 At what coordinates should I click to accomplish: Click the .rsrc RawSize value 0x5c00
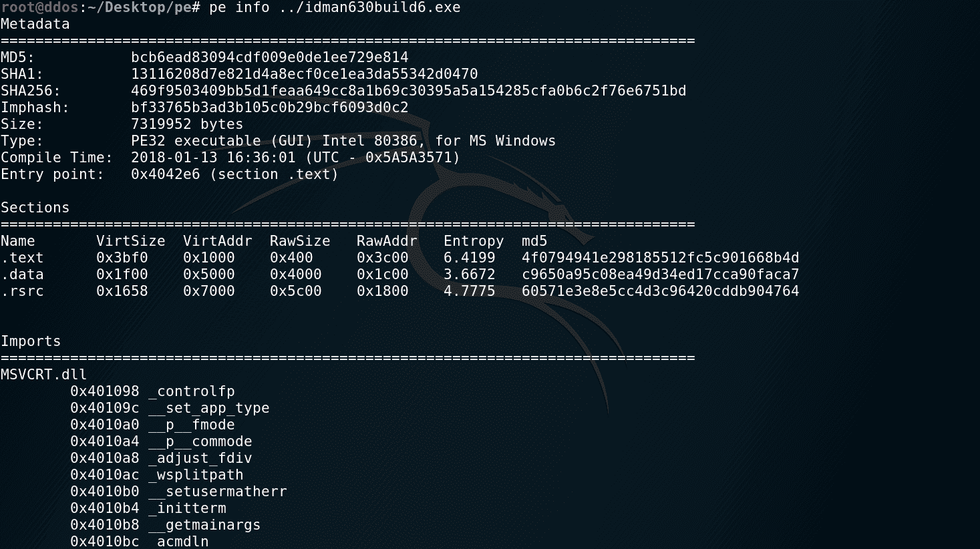click(296, 291)
